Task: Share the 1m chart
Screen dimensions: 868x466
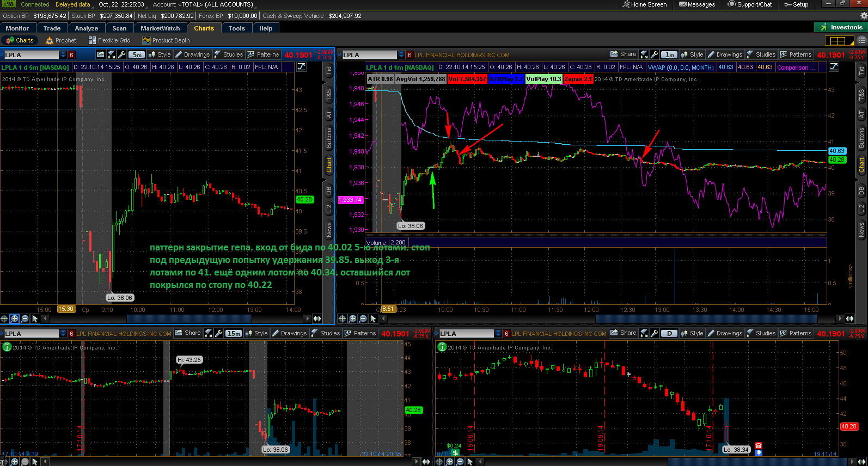Action: [624, 54]
